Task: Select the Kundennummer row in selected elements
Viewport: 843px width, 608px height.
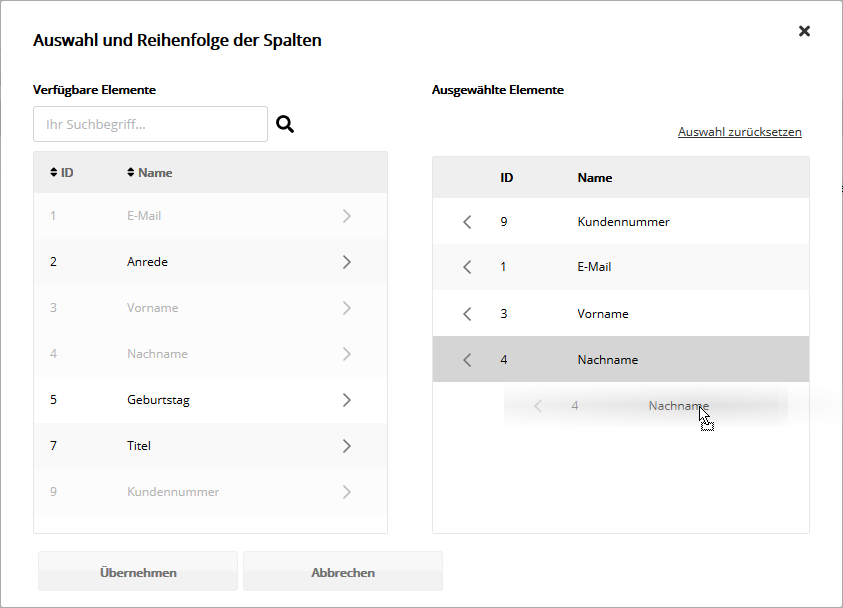Action: pyautogui.click(x=623, y=222)
